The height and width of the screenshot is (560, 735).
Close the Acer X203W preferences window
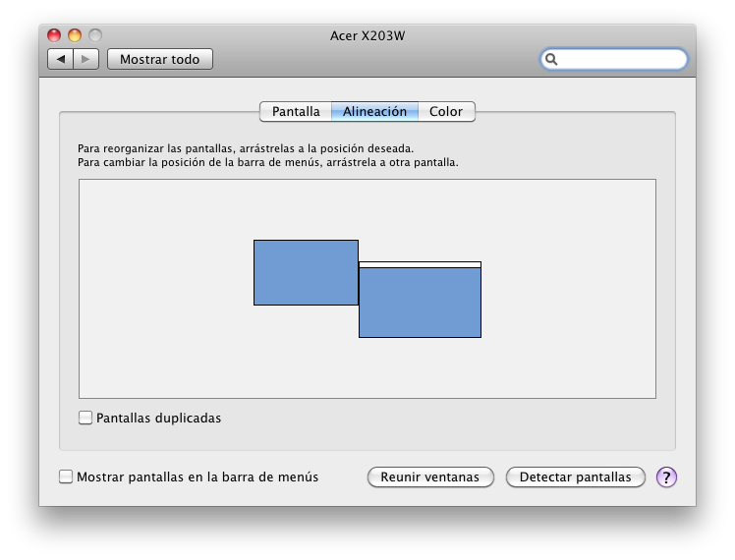(54, 35)
